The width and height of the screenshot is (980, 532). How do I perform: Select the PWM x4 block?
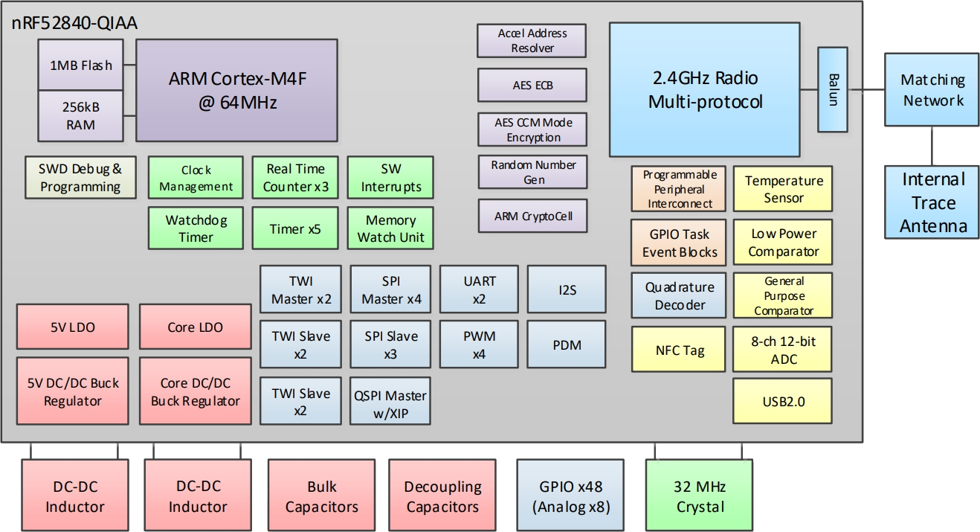(479, 344)
